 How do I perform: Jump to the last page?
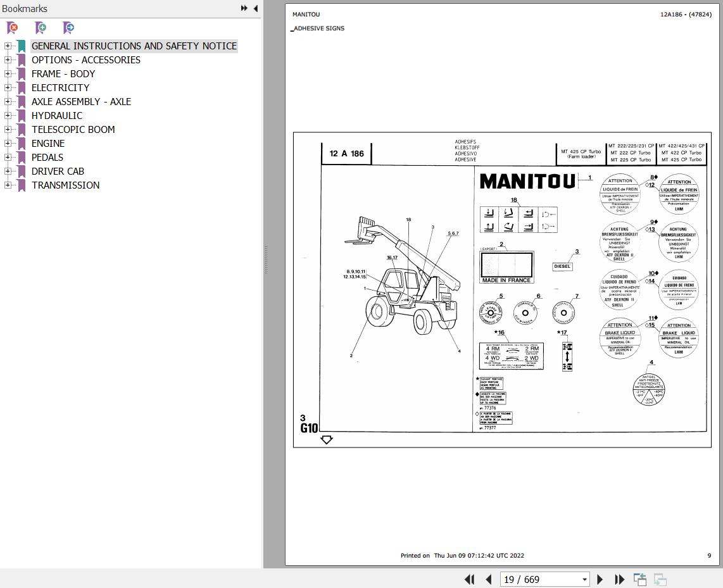620,579
